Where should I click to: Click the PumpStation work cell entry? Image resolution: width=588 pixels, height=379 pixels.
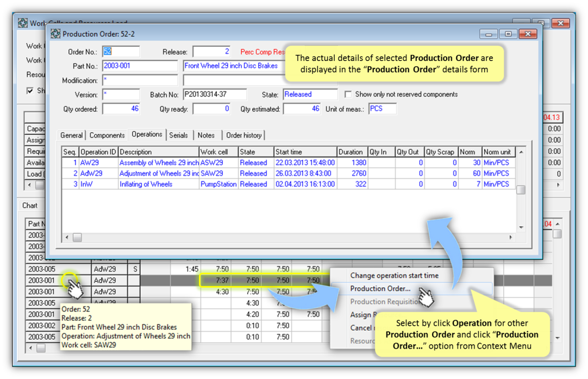(218, 184)
